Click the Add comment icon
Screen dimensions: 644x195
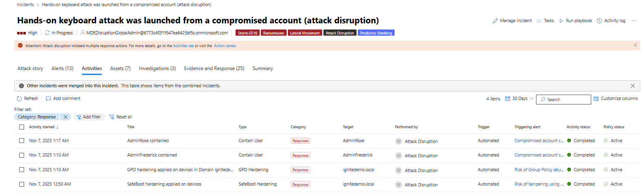pyautogui.click(x=48, y=99)
